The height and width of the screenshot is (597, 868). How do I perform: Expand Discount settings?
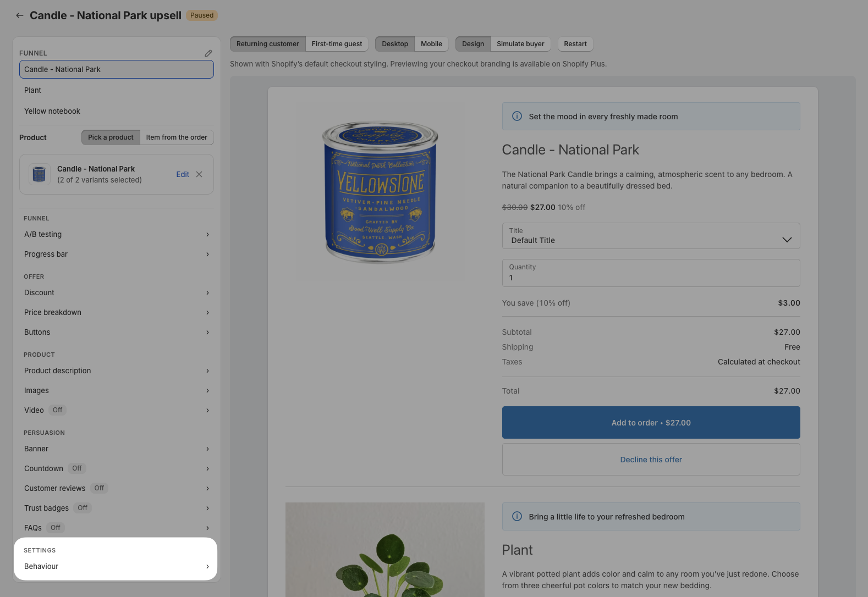pos(117,292)
